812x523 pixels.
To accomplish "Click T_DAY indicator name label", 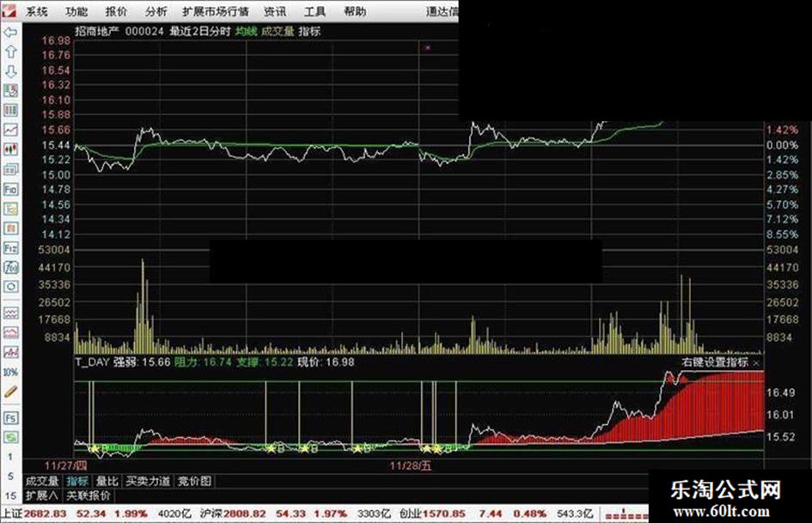I will (x=92, y=362).
